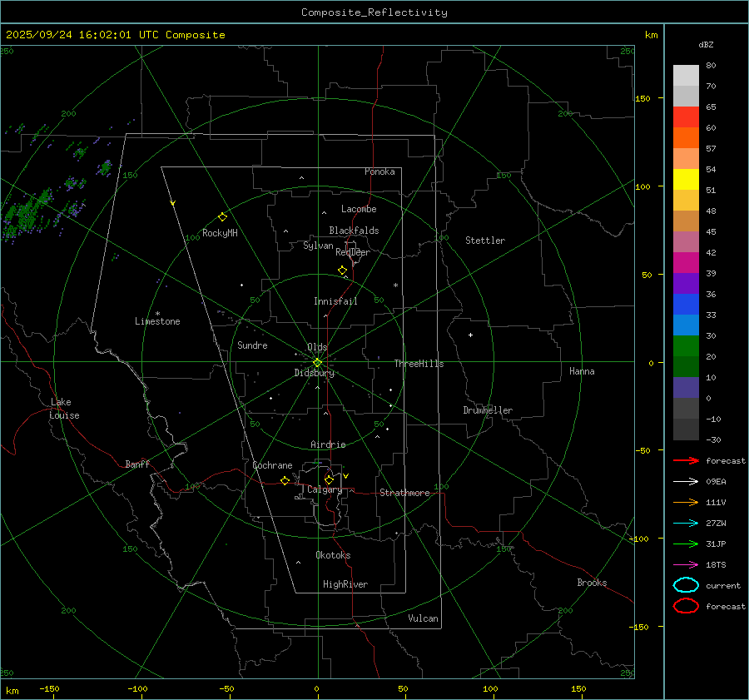This screenshot has height=700, width=749.
Task: Click the cyan current ellipse icon
Action: coord(686,585)
